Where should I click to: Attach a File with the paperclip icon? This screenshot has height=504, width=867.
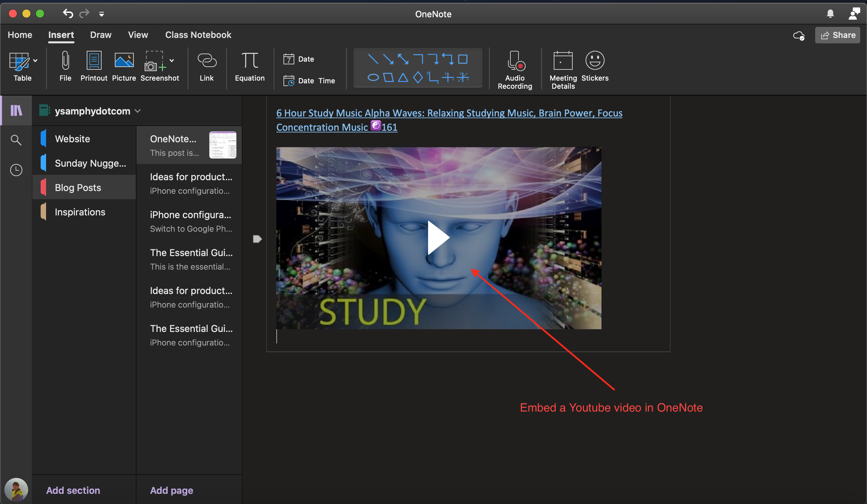(65, 66)
